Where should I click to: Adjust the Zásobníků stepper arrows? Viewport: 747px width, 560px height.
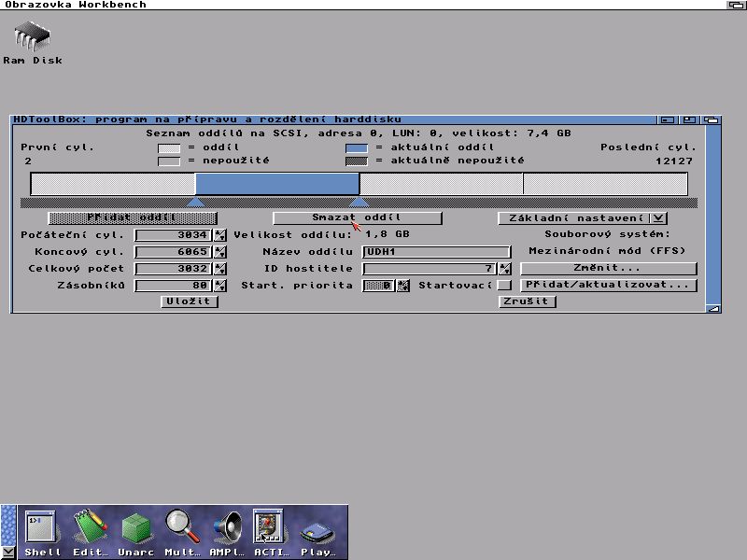click(220, 285)
